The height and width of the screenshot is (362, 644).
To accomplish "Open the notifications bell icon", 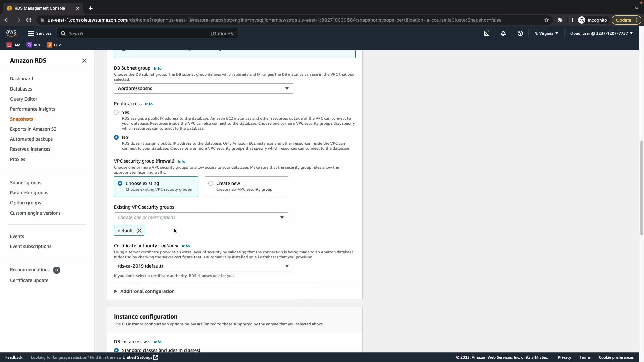I will [x=503, y=33].
